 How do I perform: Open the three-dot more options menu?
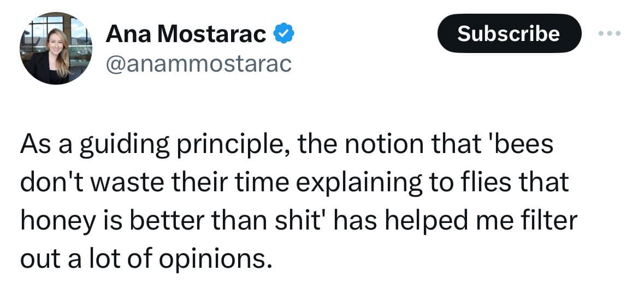610,33
